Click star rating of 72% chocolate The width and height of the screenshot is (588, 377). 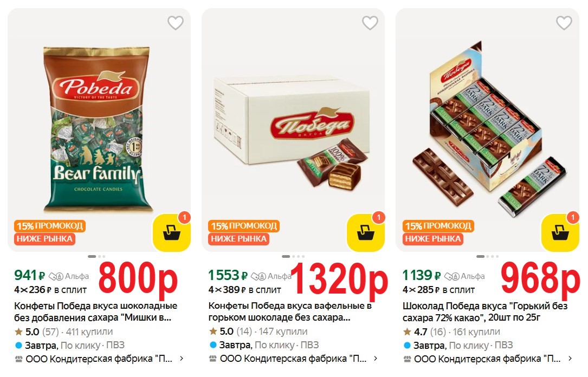(407, 331)
